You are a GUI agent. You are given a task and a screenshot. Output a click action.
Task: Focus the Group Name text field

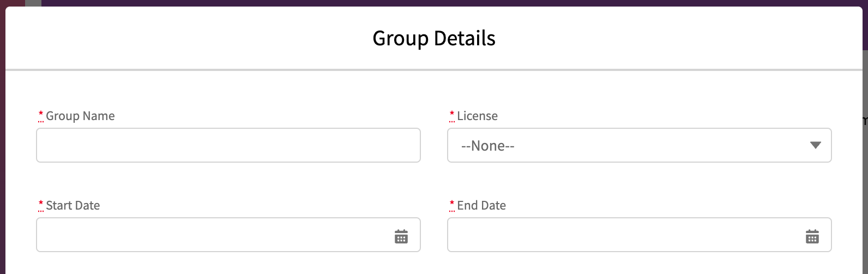tap(228, 145)
